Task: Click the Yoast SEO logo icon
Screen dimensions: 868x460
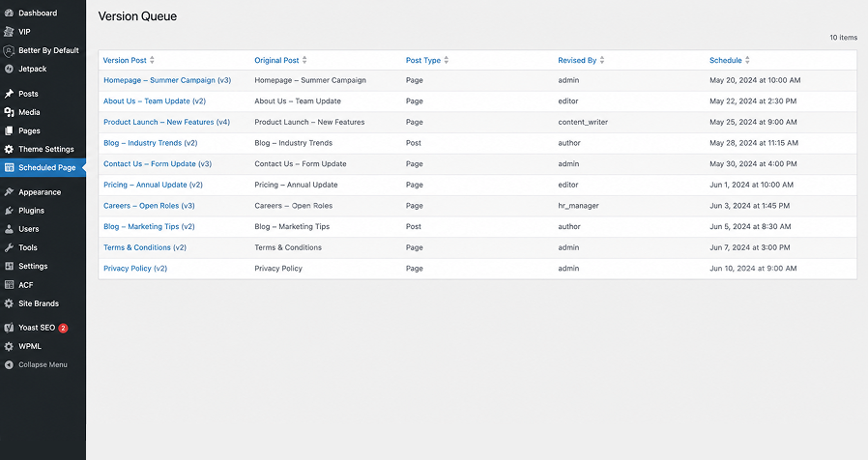Action: (9, 328)
